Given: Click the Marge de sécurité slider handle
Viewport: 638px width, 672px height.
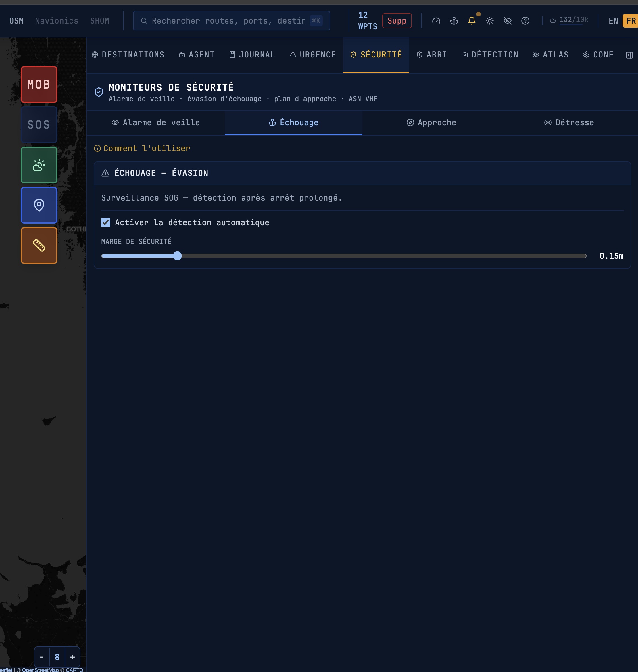Looking at the screenshot, I should [x=177, y=256].
